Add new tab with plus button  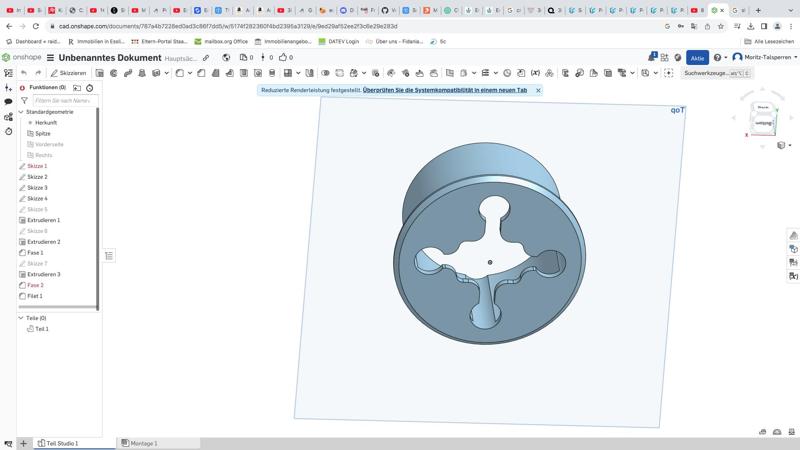23,443
